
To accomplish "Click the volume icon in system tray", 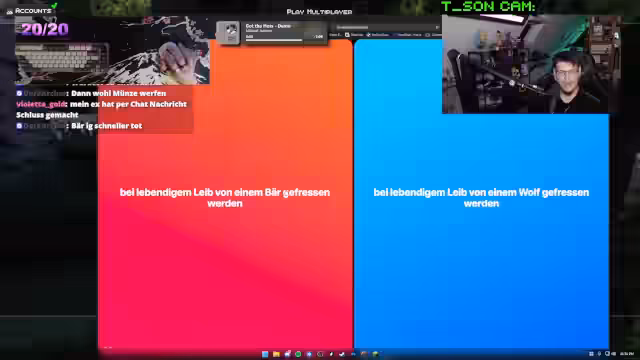I will (613, 354).
